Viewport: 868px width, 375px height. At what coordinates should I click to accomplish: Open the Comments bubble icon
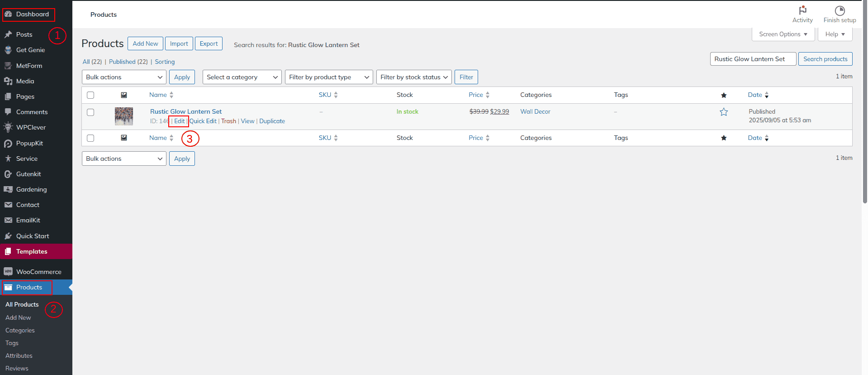tap(8, 112)
